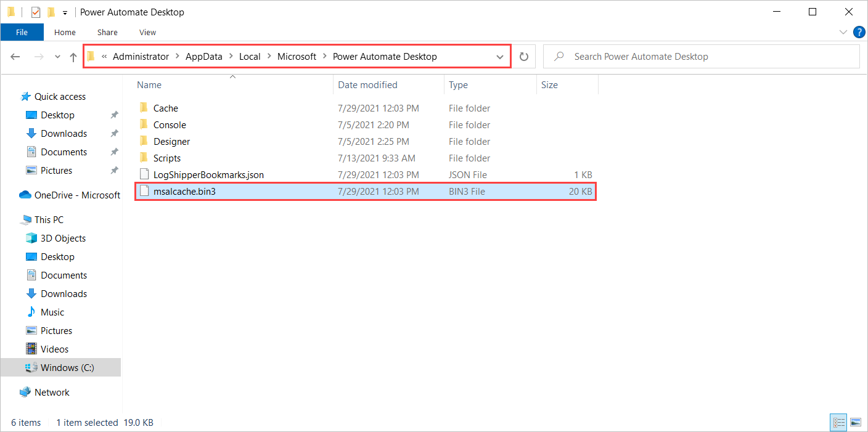This screenshot has width=868, height=432.
Task: Click the folder icon in the title bar
Action: pos(11,11)
